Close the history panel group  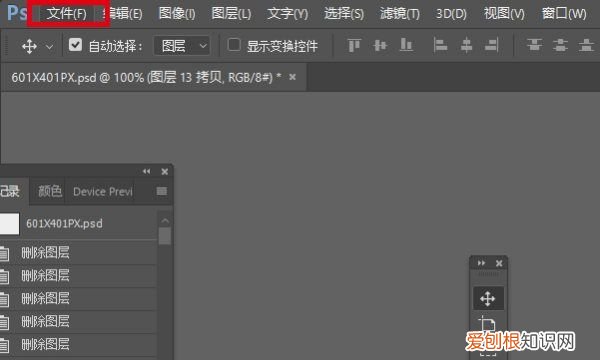tap(165, 171)
